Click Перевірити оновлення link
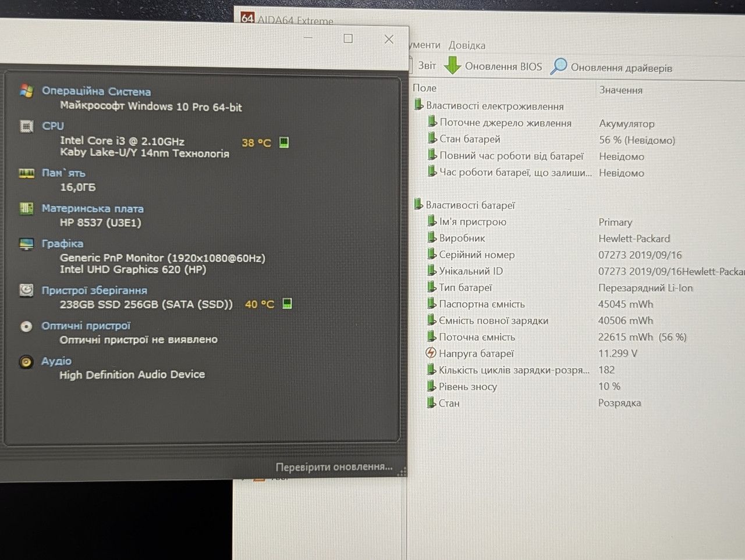Image resolution: width=745 pixels, height=560 pixels. 334,467
